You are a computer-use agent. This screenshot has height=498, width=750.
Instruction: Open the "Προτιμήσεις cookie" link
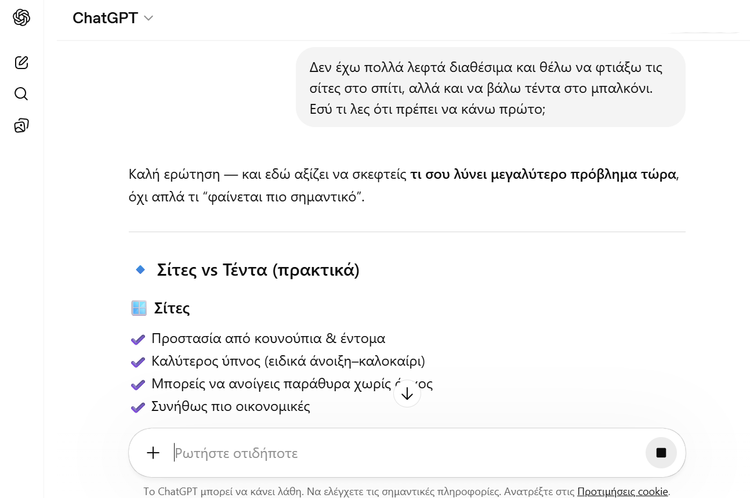622,491
